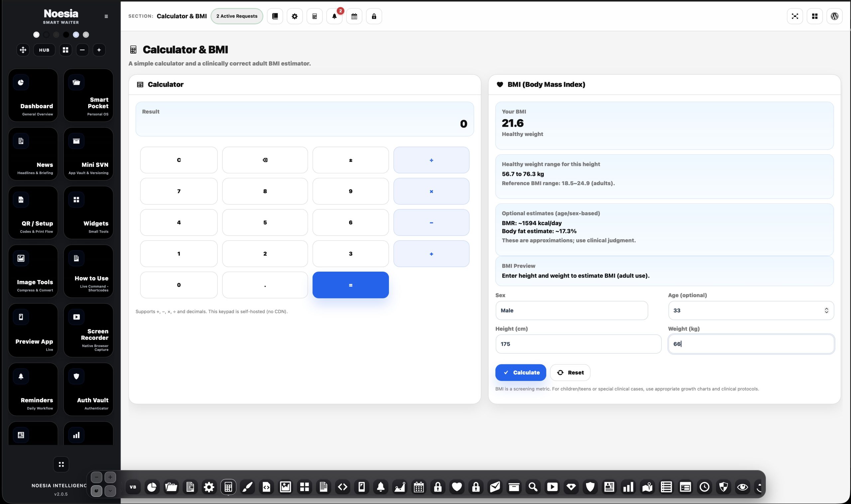Screen dimensions: 851x504
Task: Open the Sex dropdown showing Male
Action: [x=571, y=311]
